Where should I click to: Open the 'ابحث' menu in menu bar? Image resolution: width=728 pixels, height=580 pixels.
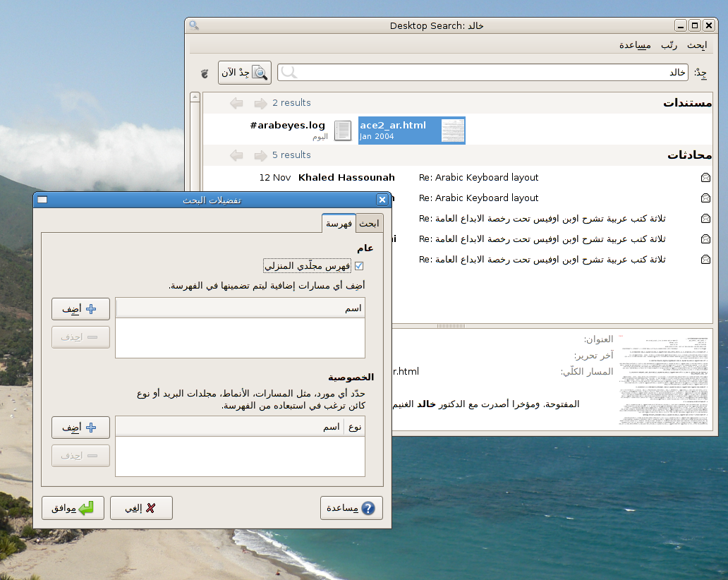click(696, 45)
